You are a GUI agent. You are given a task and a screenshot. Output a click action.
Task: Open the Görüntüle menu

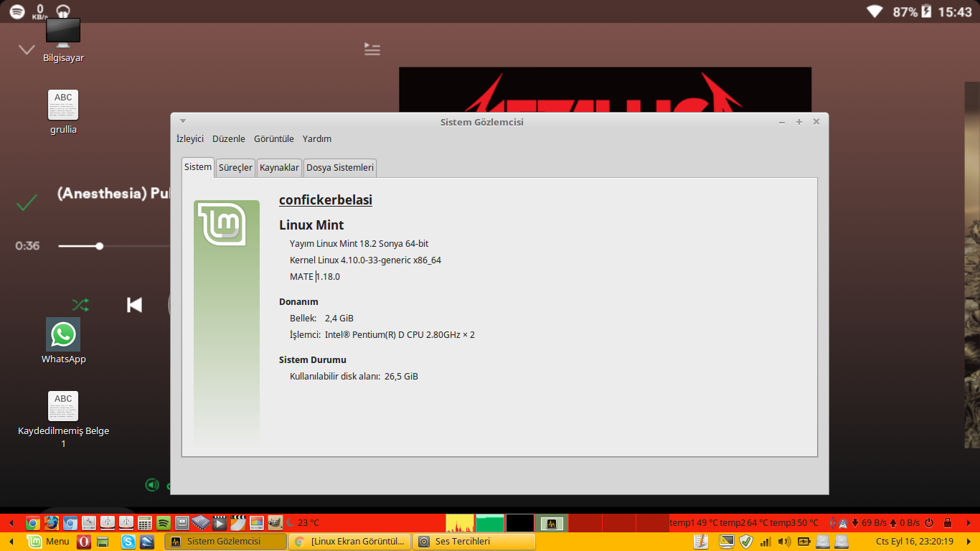point(274,138)
